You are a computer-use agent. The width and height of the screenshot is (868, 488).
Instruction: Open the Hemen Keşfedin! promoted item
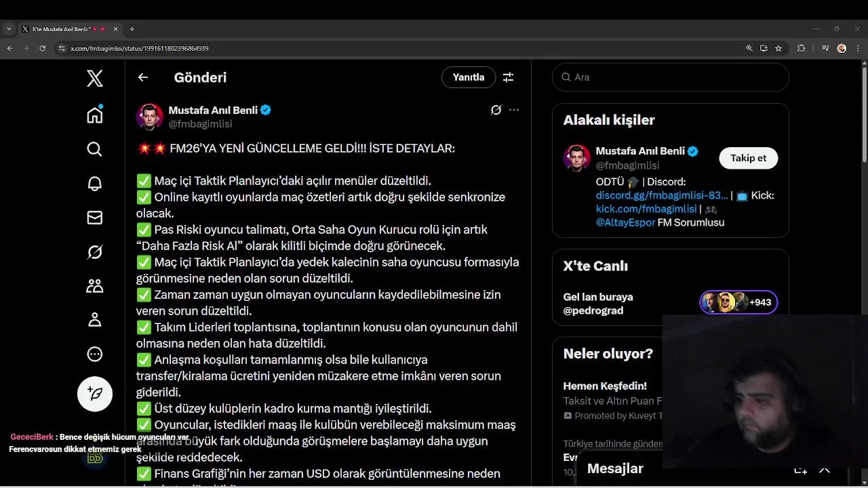(605, 386)
